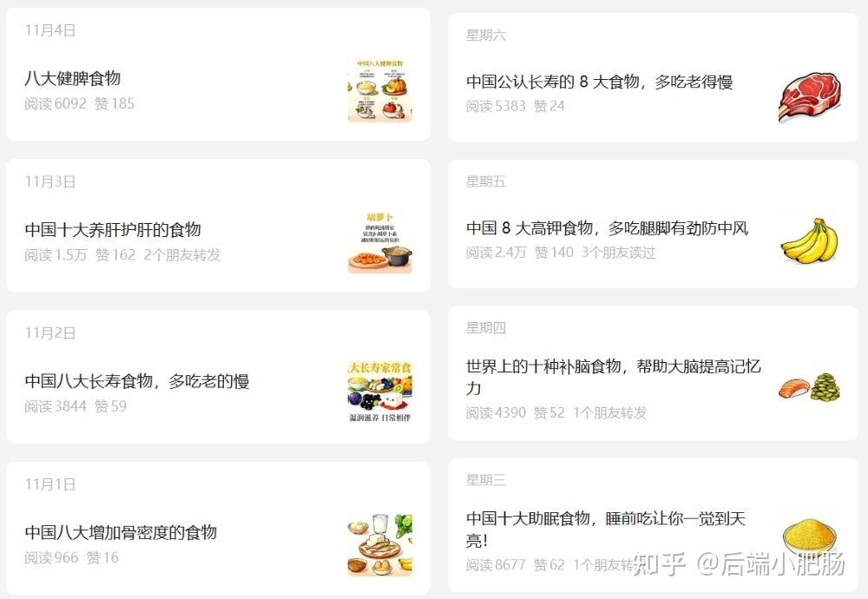
Task: Click the carrot and pot thumbnail image
Action: (x=380, y=240)
